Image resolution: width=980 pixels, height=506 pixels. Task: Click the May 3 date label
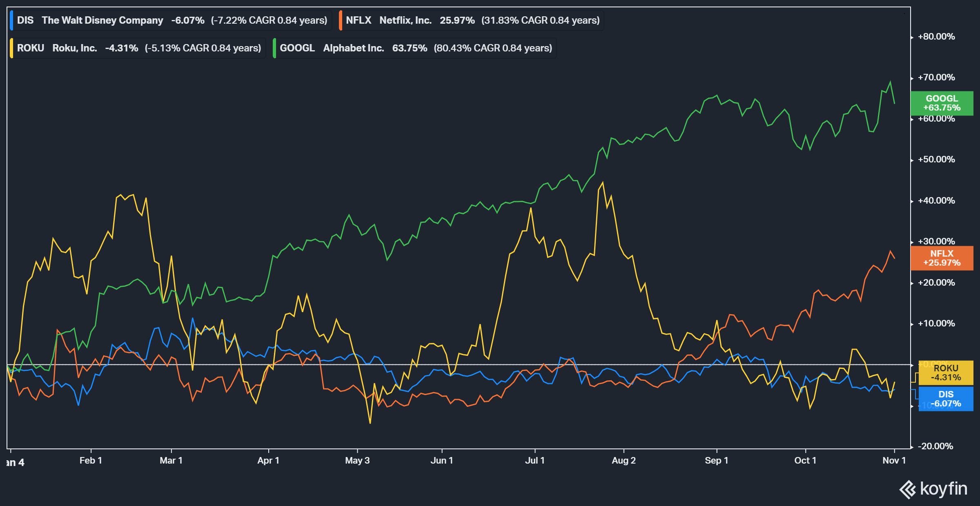tap(357, 461)
